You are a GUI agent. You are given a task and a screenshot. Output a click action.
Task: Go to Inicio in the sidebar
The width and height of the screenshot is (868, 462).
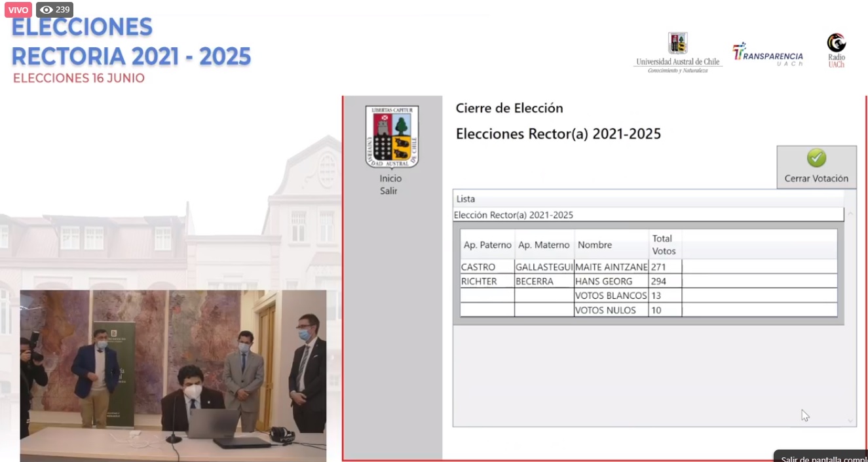[390, 178]
